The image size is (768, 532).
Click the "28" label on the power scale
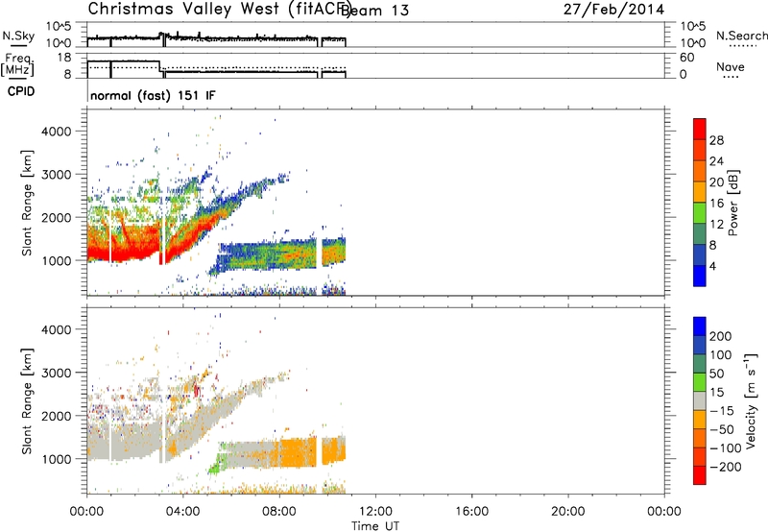[716, 140]
